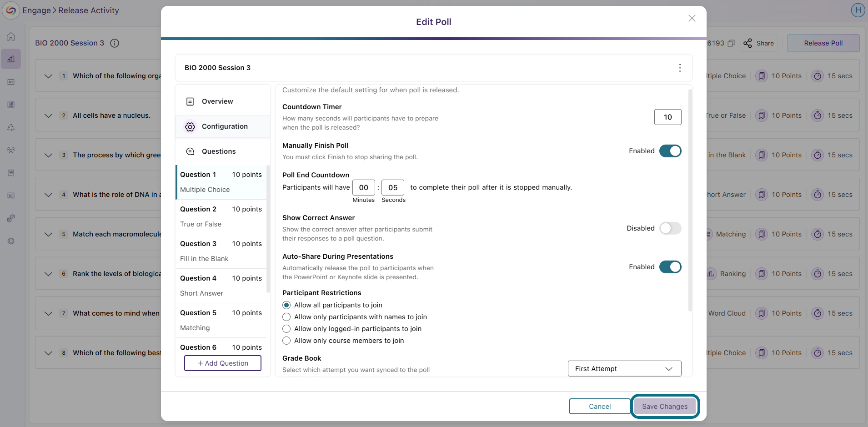This screenshot has height=427, width=868.
Task: Click the timer icon in Fill in the Blank row
Action: (x=818, y=155)
